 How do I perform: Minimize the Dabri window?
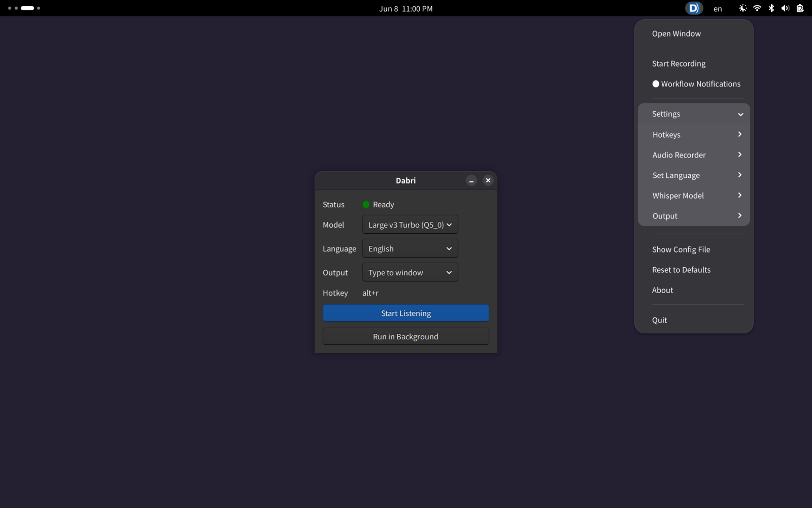(x=471, y=181)
